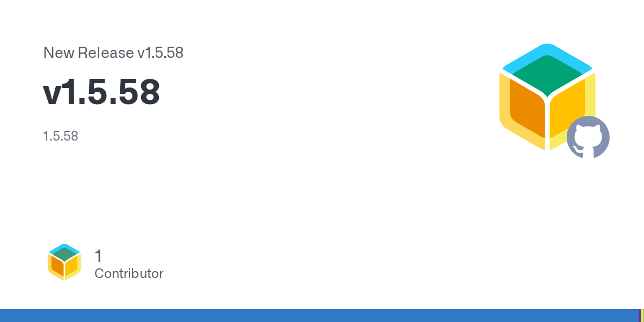Screen dimensions: 644x322
Task: Click the yellow segment of the language bar
Action: click(x=642, y=316)
